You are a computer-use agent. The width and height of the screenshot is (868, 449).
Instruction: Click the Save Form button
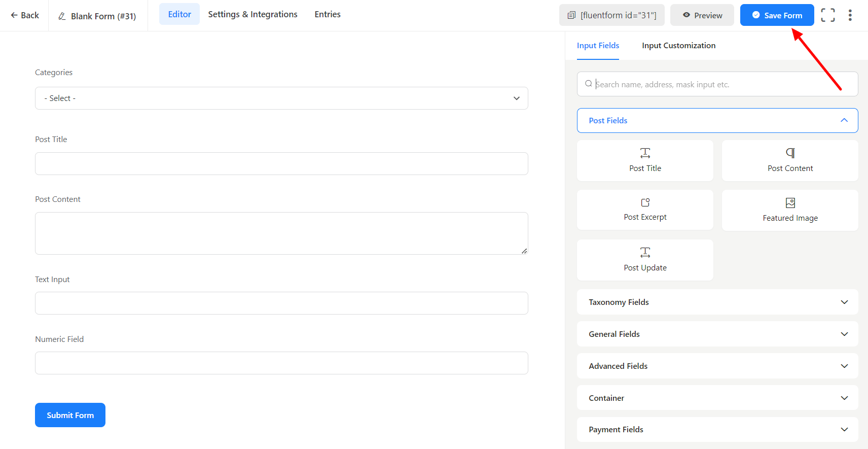tap(776, 15)
